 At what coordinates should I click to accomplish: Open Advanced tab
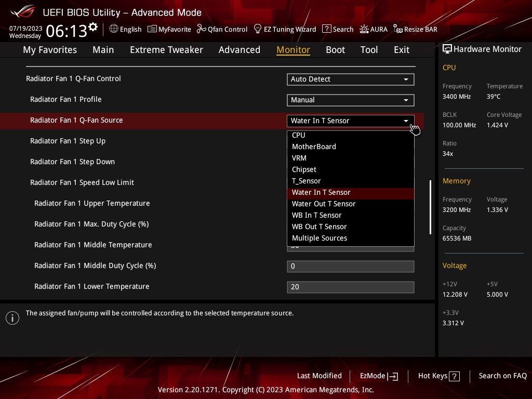[x=240, y=50]
